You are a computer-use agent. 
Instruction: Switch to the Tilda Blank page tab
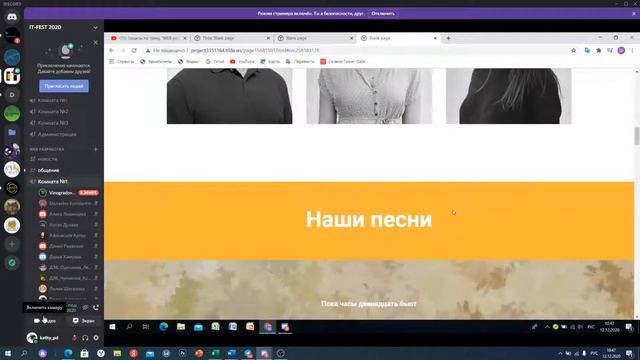click(232, 38)
